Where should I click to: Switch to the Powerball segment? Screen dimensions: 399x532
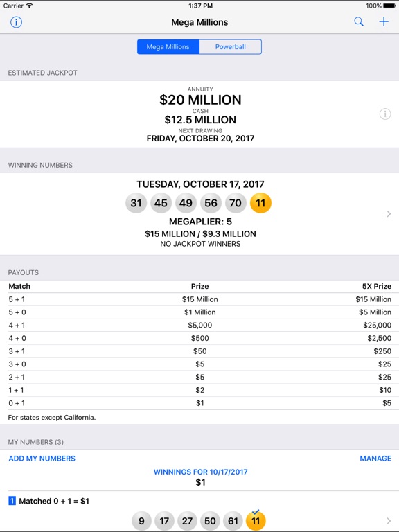[231, 47]
